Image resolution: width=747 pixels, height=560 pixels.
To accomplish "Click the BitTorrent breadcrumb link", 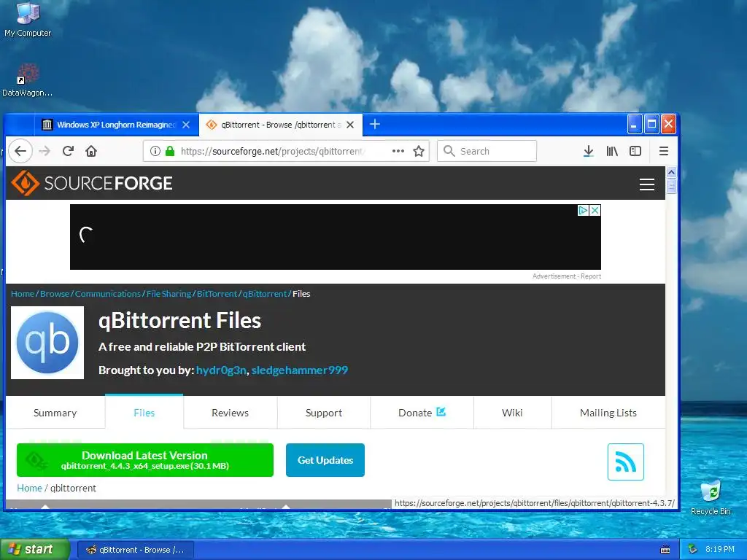I will pos(217,294).
